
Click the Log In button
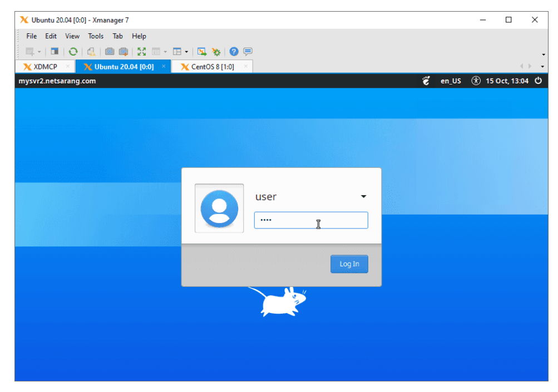(349, 264)
